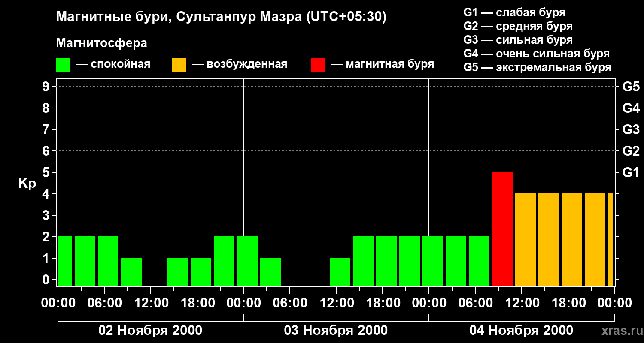Select the narrow last orange bar of 04 November

[x=611, y=240]
